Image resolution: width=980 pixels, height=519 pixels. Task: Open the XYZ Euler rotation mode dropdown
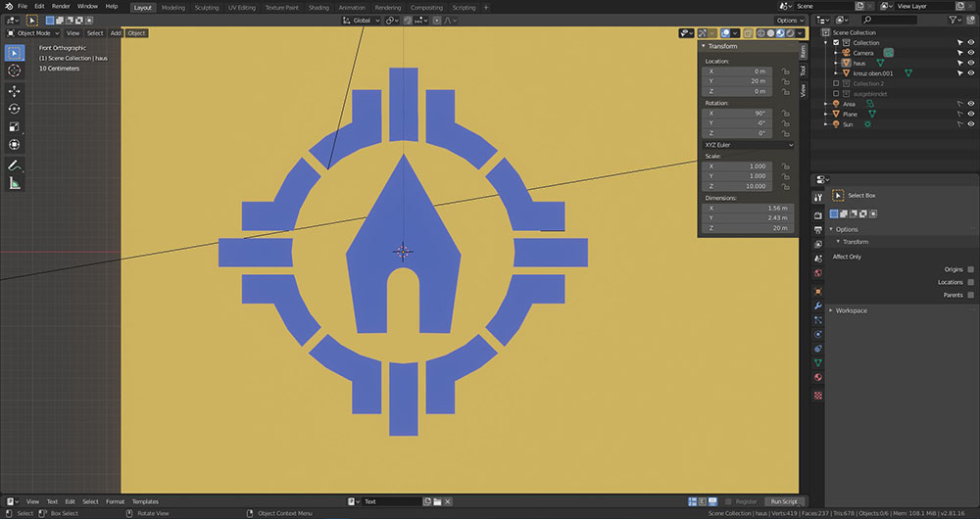point(748,145)
